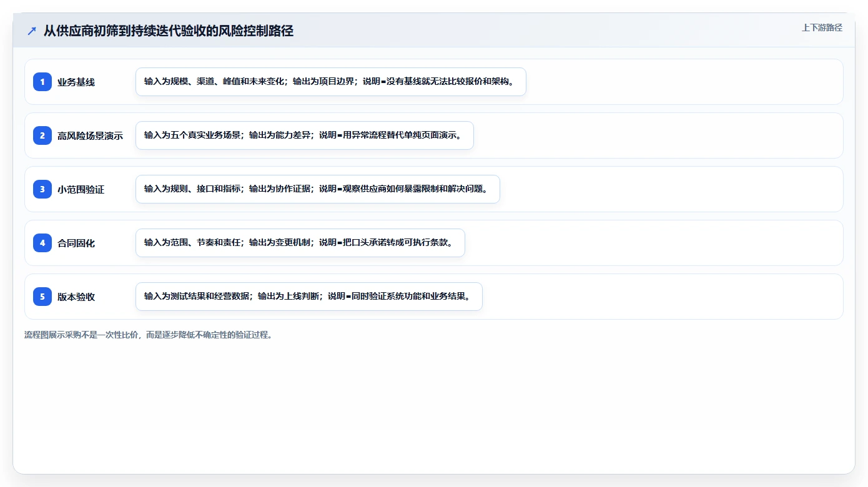Click the 合同固化 step title
This screenshot has height=487, width=868.
click(76, 243)
